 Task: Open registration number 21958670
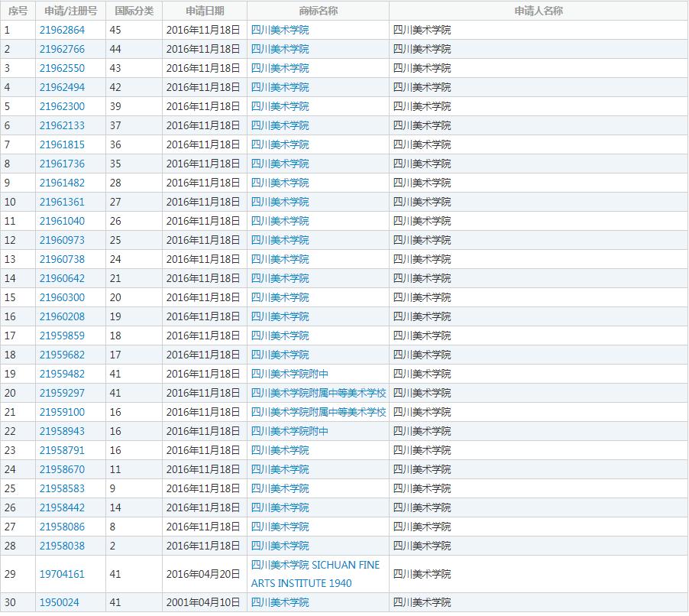[62, 469]
